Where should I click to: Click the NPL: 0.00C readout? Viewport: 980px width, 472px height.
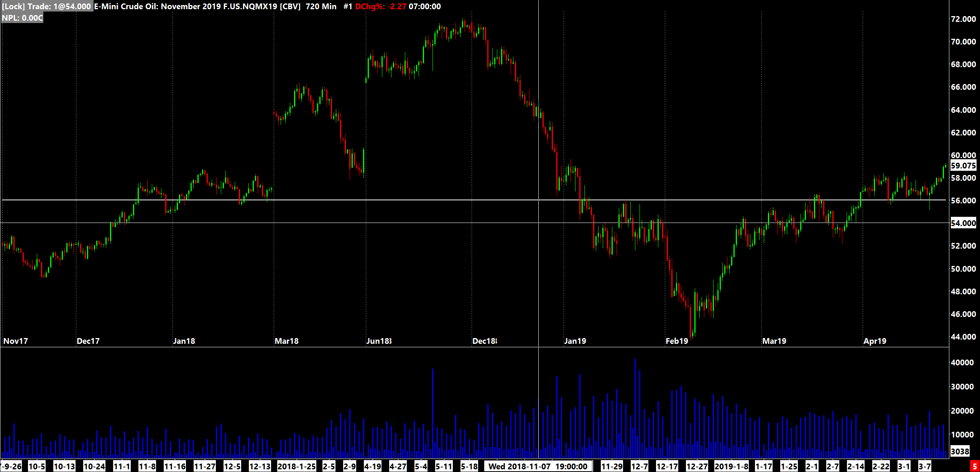[22, 18]
